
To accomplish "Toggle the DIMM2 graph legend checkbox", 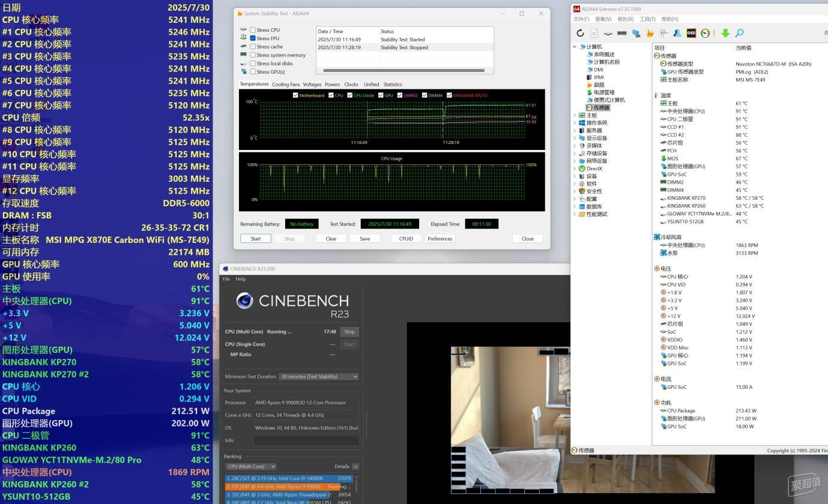I will coord(399,95).
